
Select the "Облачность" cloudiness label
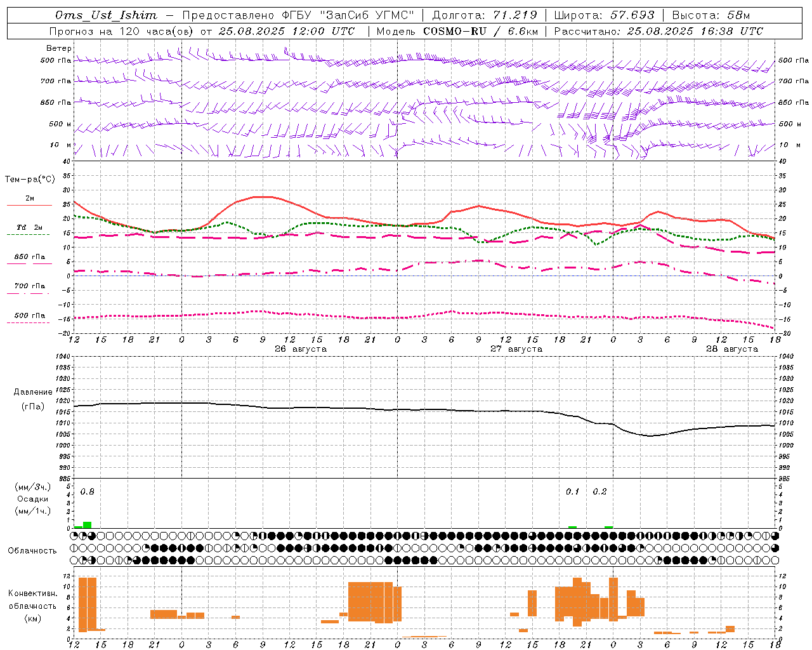tap(32, 550)
